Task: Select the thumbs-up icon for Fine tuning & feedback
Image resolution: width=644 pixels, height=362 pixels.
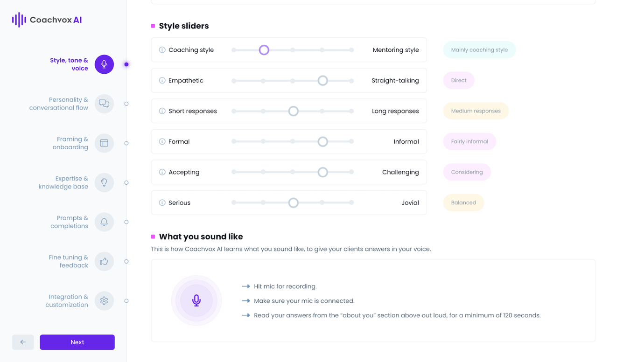Action: pyautogui.click(x=104, y=261)
